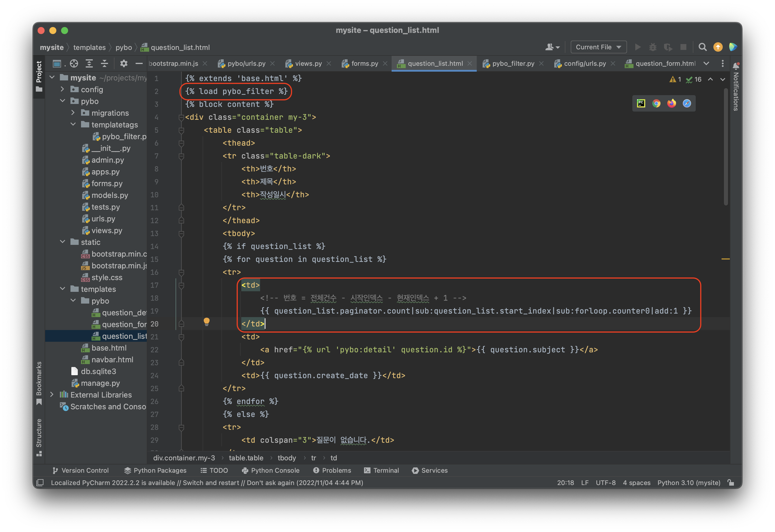Open the Current File run configuration dropdown
Screen dimensions: 775x532
(598, 47)
